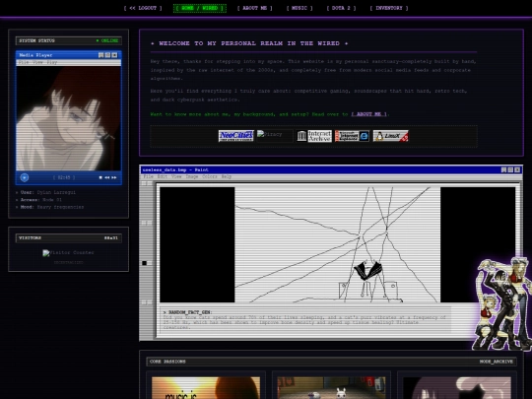Image resolution: width=532 pixels, height=399 pixels.
Task: Click the Paint canvas line drawing
Action: (338, 244)
